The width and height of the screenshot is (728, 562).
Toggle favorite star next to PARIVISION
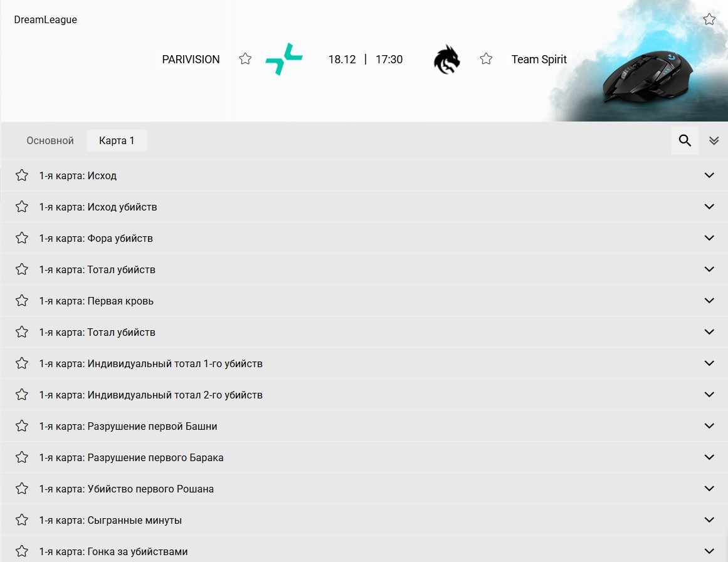pyautogui.click(x=245, y=59)
